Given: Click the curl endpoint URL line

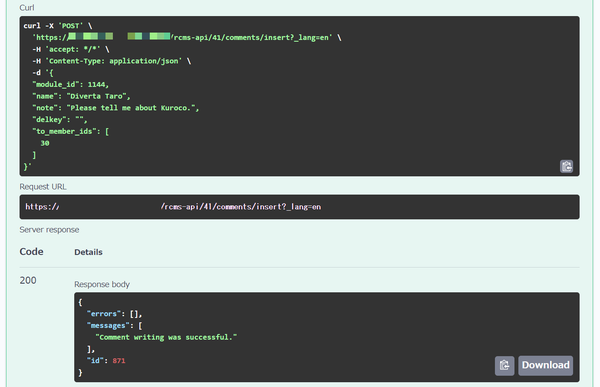Looking at the screenshot, I should [187, 37].
